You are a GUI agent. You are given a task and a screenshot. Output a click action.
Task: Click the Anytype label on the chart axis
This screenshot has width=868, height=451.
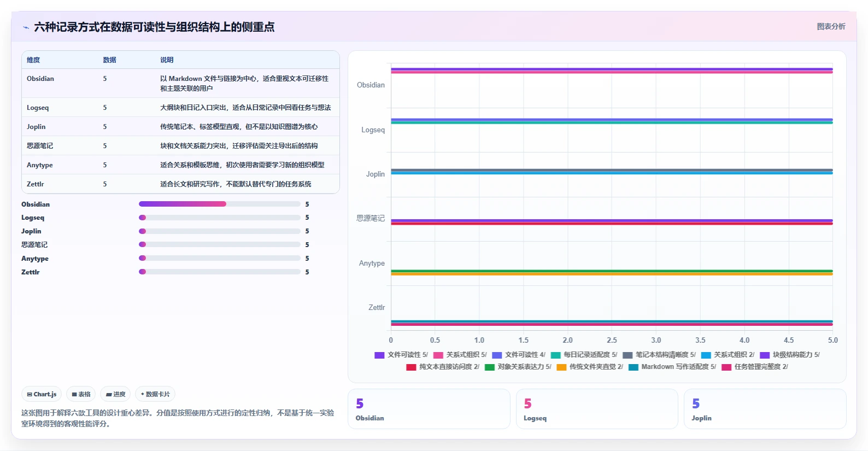pyautogui.click(x=372, y=263)
